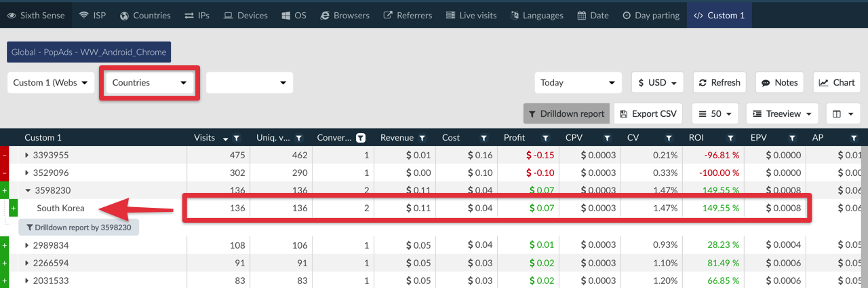Expand row 2266594
The image size is (868, 288).
click(27, 263)
